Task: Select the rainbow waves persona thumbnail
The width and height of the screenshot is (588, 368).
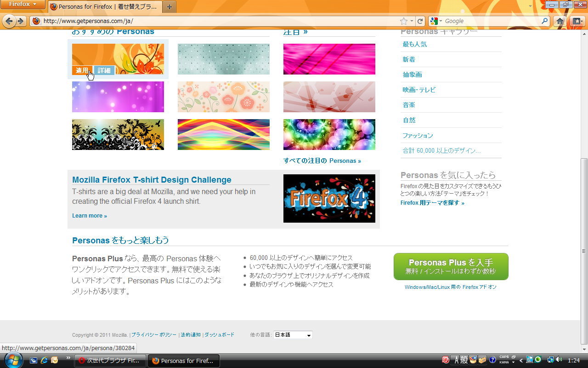Action: [224, 134]
